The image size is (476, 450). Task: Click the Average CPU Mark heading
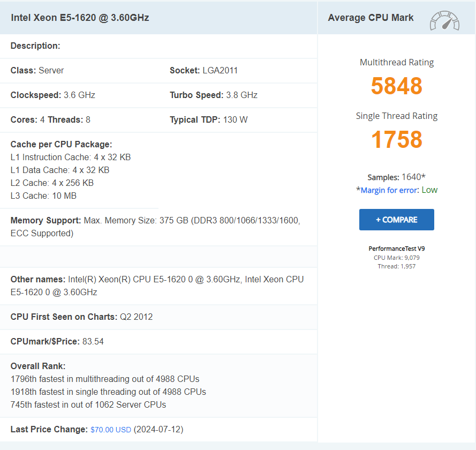(370, 18)
